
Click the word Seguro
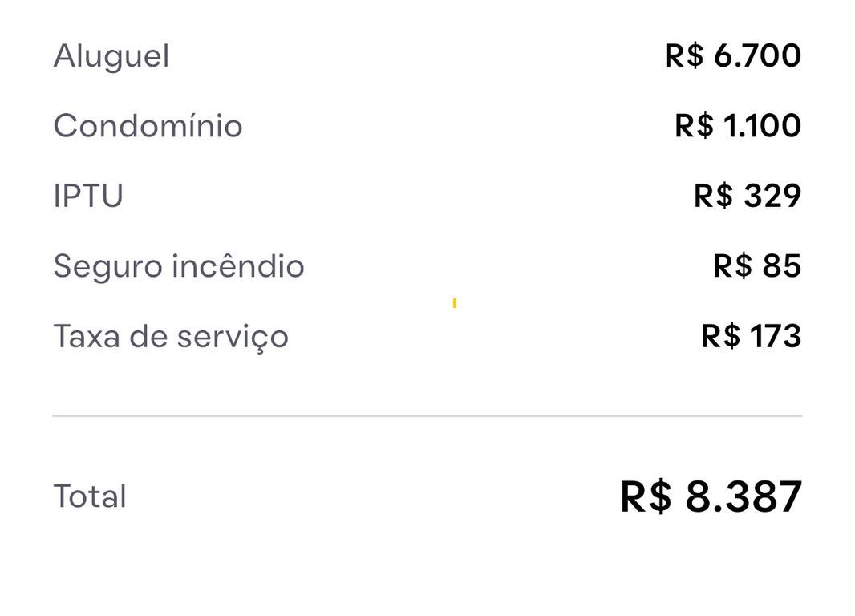pyautogui.click(x=109, y=266)
